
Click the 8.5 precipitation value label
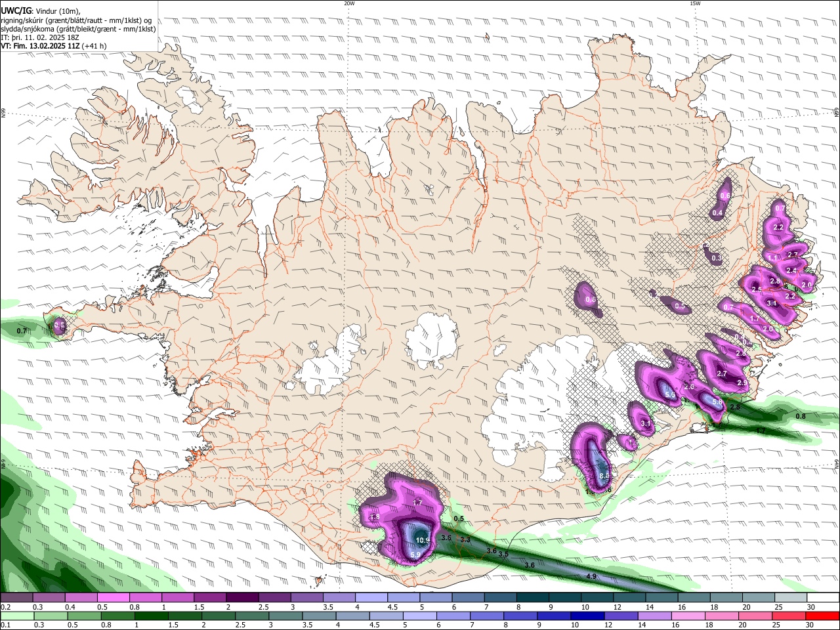pyautogui.click(x=605, y=476)
